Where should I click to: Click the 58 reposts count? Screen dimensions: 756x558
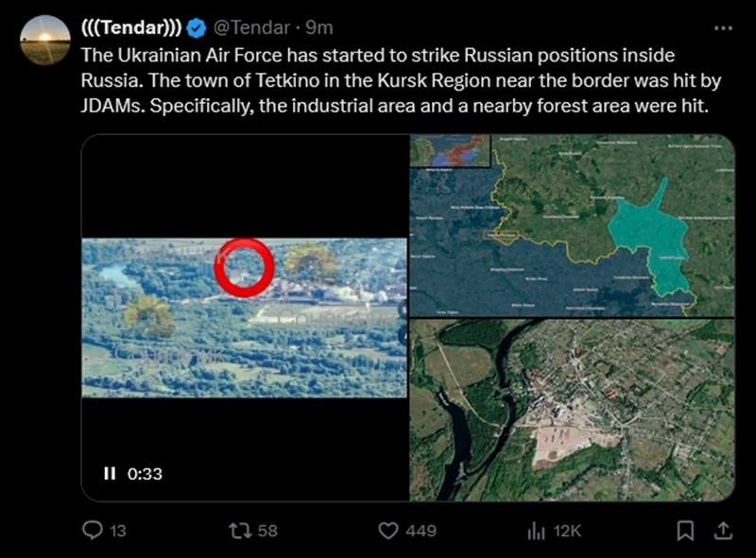(267, 531)
